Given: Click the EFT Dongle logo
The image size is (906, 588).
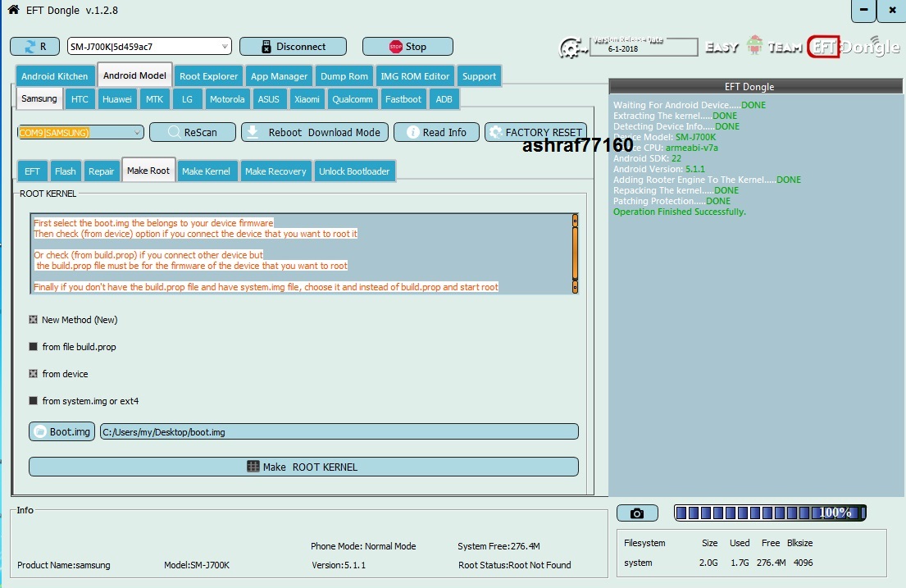Looking at the screenshot, I should (854, 46).
